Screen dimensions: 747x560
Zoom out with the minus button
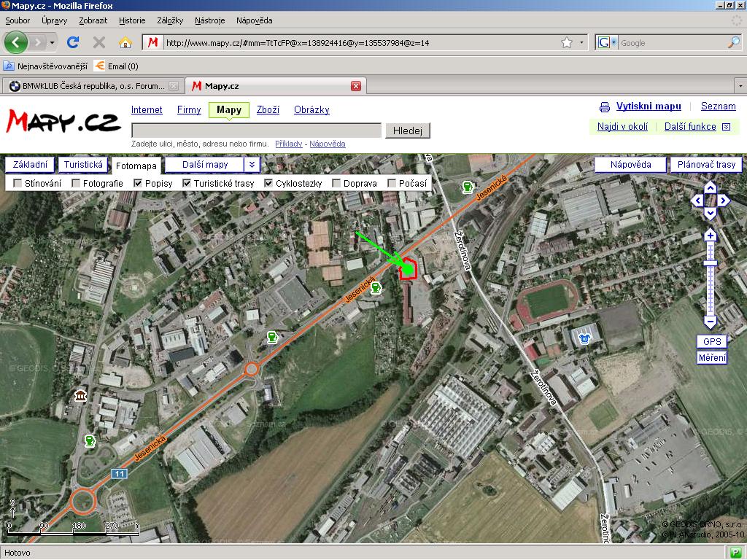click(x=711, y=322)
